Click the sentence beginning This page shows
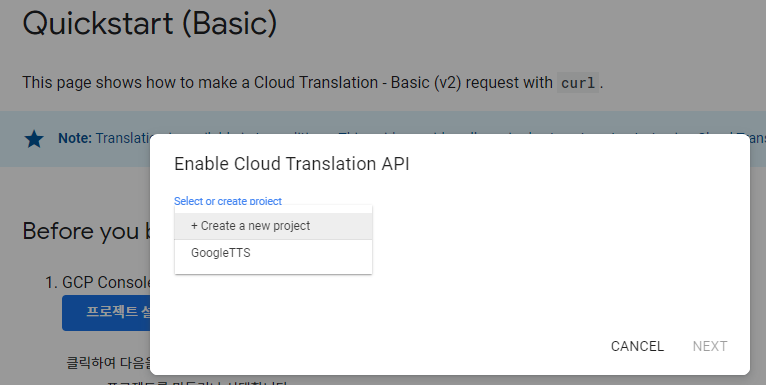The width and height of the screenshot is (766, 385). click(313, 83)
